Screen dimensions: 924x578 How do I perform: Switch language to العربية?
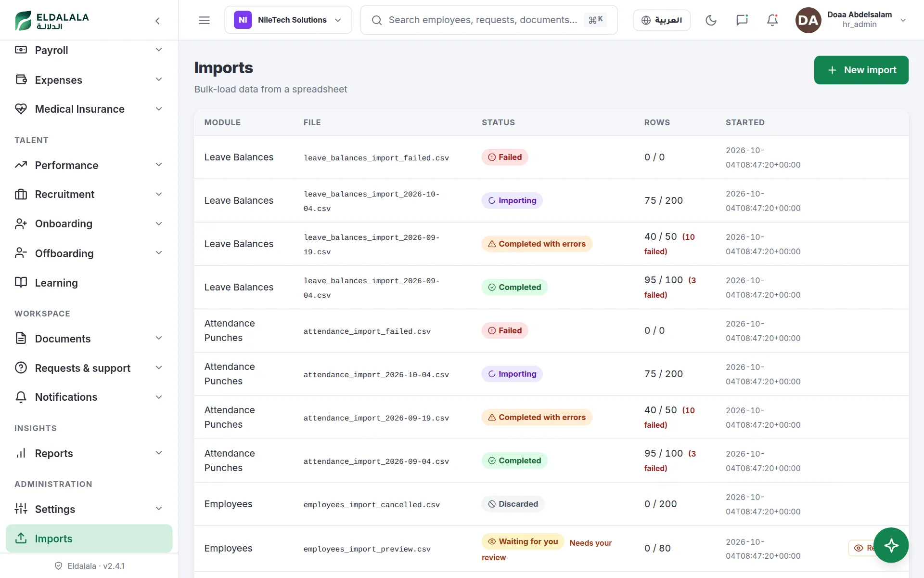click(x=662, y=20)
